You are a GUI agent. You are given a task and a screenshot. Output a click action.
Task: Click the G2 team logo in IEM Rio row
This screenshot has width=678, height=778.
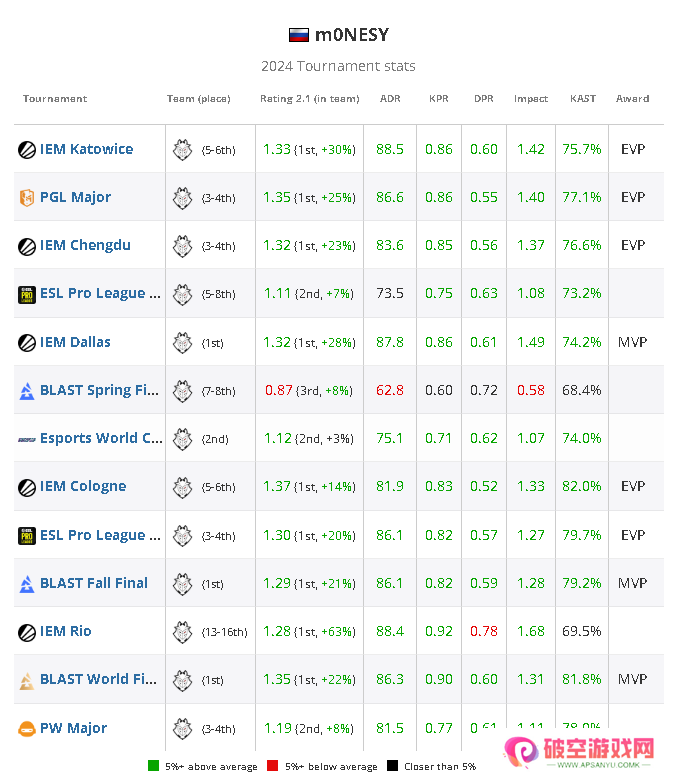[182, 631]
